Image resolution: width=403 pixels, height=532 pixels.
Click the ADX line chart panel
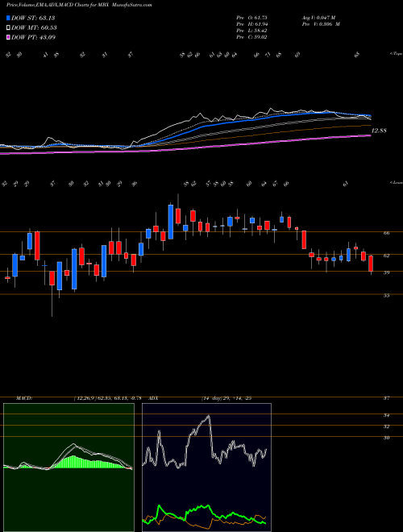206,468
